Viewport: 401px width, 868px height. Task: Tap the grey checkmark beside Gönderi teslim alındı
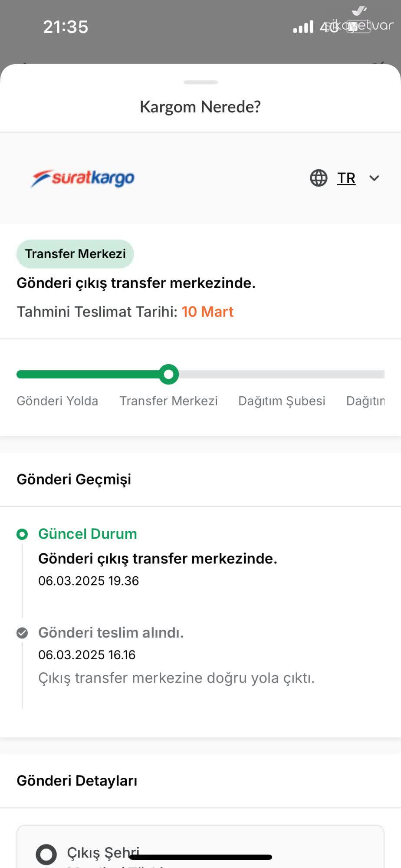pyautogui.click(x=22, y=633)
